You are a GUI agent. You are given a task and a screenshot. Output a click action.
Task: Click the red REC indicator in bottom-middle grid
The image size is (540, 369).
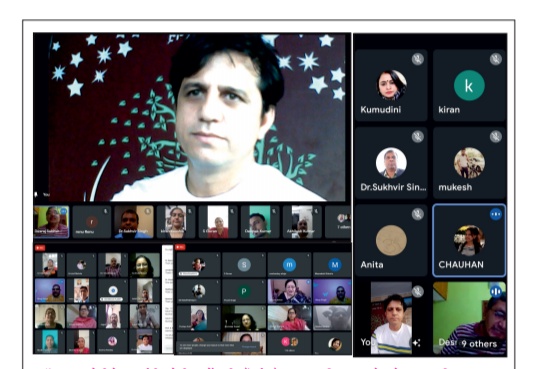pyautogui.click(x=180, y=247)
